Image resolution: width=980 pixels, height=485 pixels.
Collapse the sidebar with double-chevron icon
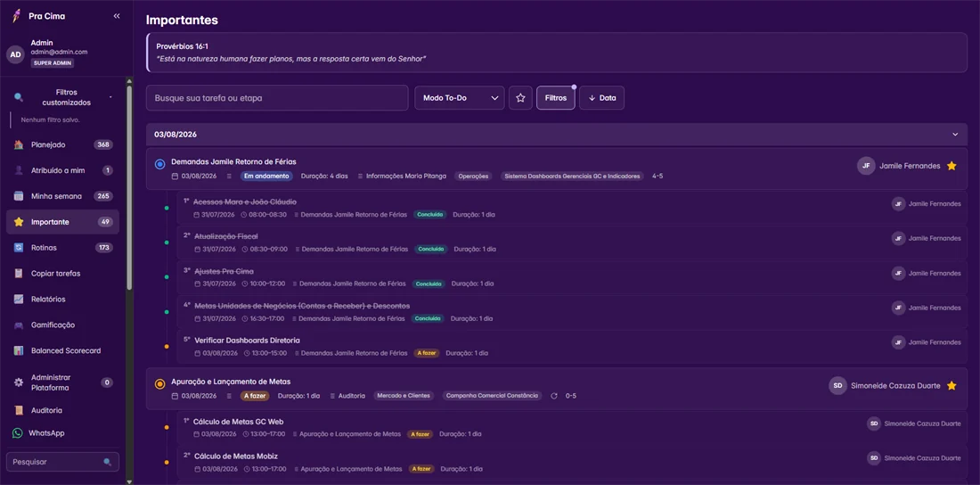coord(117,16)
